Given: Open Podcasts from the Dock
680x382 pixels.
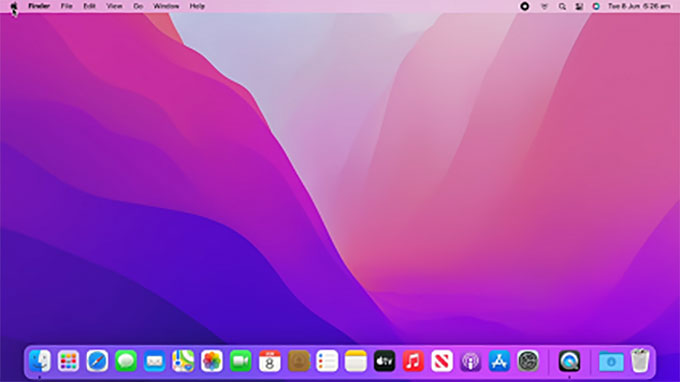Looking at the screenshot, I should (471, 361).
